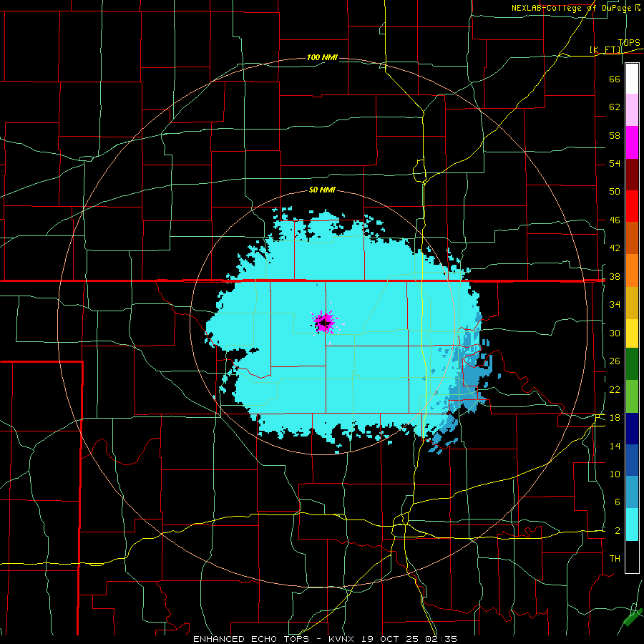
Task: Click the '10' legend number
Action: (615, 474)
